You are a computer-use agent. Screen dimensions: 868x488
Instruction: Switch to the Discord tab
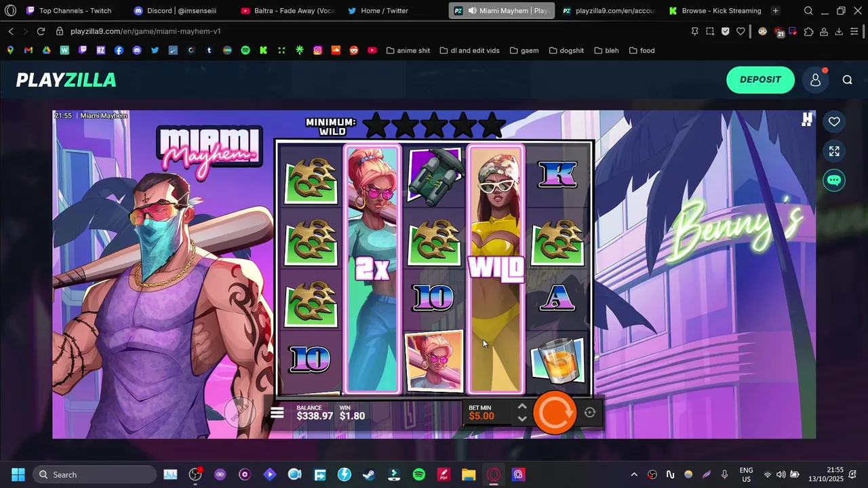pos(175,11)
